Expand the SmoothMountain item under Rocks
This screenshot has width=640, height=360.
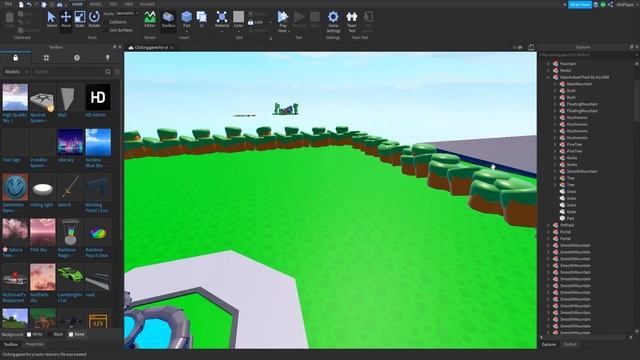(555, 171)
